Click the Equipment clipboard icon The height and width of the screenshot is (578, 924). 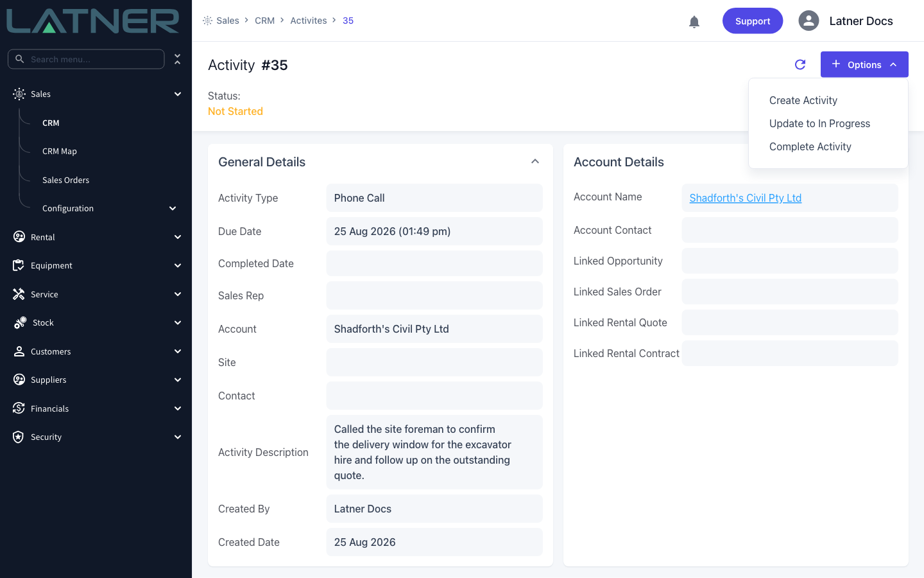19,265
